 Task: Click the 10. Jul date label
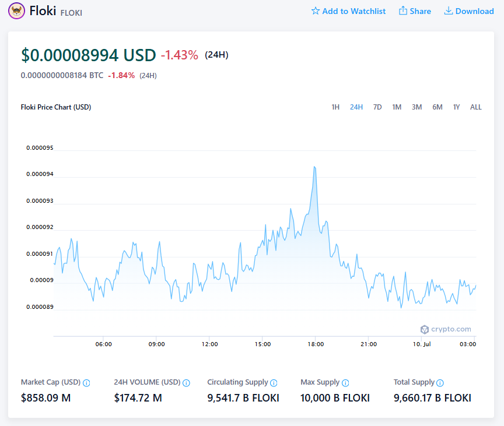point(422,344)
